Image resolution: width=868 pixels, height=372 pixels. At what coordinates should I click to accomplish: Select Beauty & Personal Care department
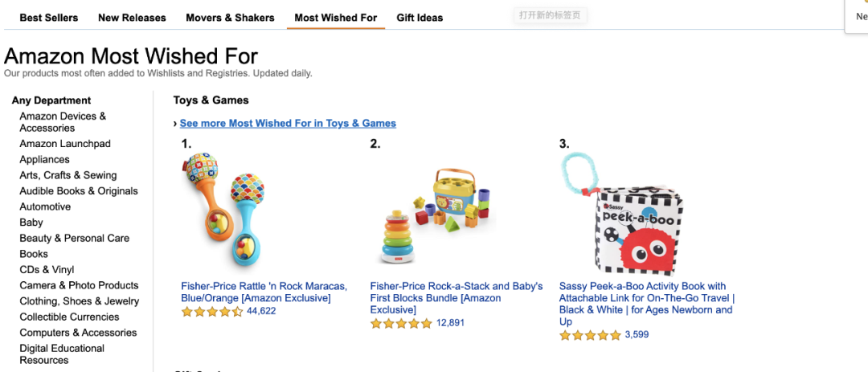click(74, 238)
